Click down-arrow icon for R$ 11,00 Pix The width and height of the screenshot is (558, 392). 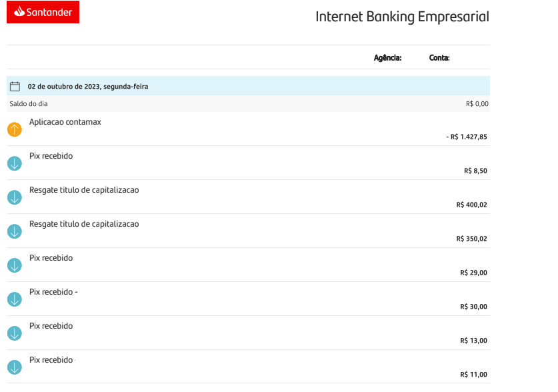click(x=15, y=367)
